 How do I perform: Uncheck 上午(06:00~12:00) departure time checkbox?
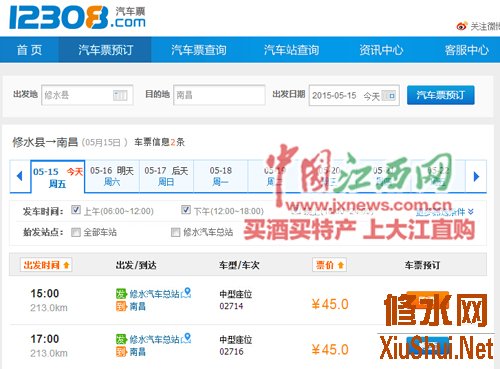(76, 210)
